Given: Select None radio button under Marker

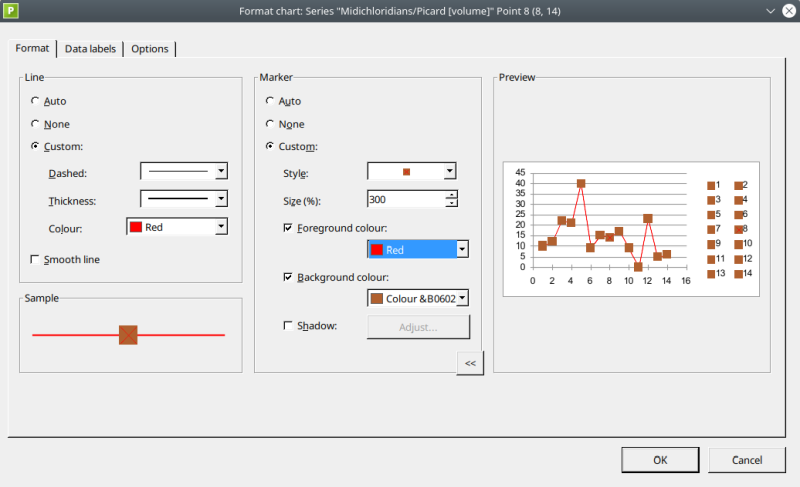Looking at the screenshot, I should tap(271, 124).
